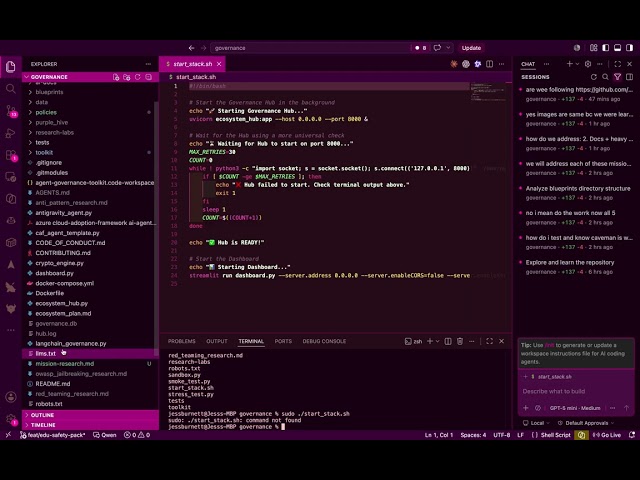Collapse the GOVERNANCE root section
Image resolution: width=640 pixels, height=480 pixels.
[x=49, y=77]
